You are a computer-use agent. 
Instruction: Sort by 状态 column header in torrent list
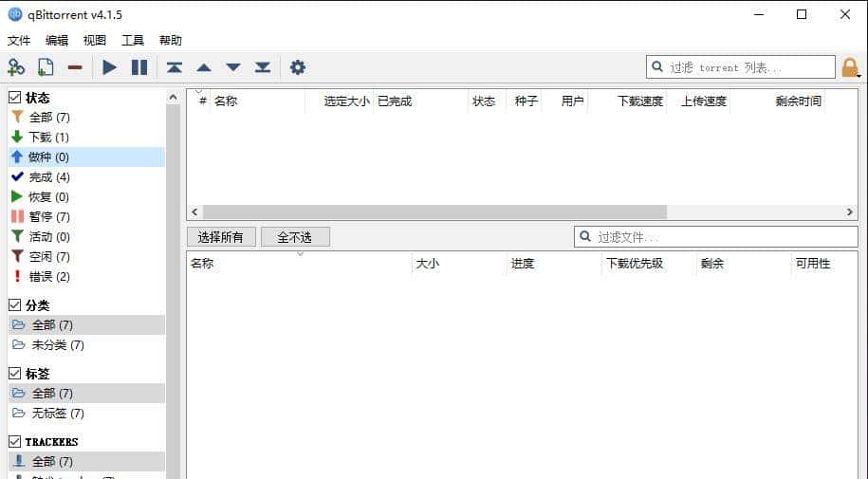[487, 101]
